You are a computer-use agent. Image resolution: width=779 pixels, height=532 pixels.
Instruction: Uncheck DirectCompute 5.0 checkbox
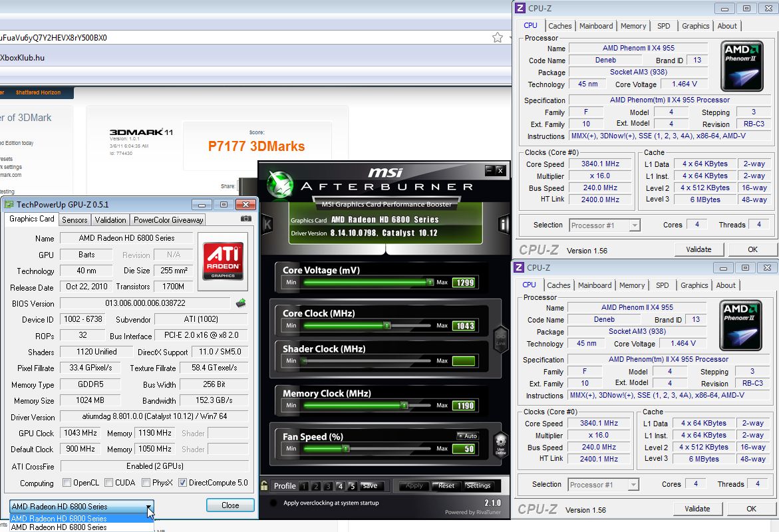point(182,482)
